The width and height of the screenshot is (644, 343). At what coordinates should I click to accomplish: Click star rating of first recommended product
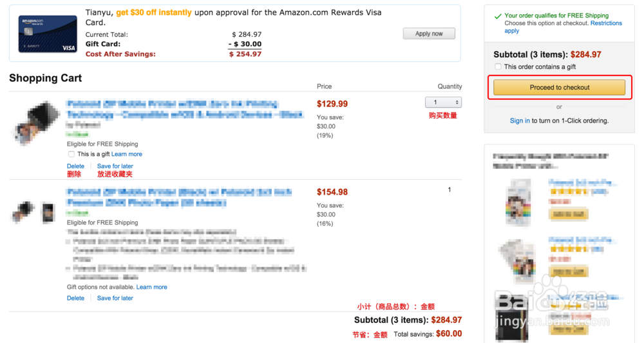(x=569, y=191)
